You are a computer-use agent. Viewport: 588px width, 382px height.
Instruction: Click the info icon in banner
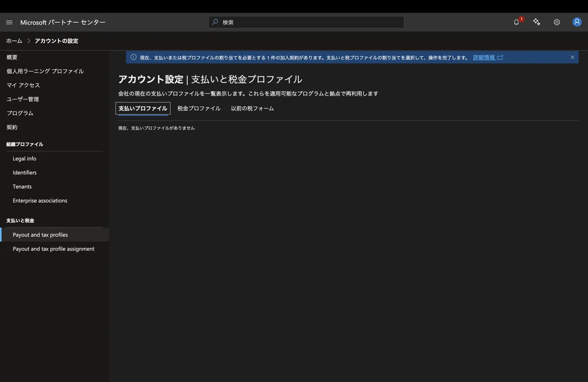tap(133, 57)
